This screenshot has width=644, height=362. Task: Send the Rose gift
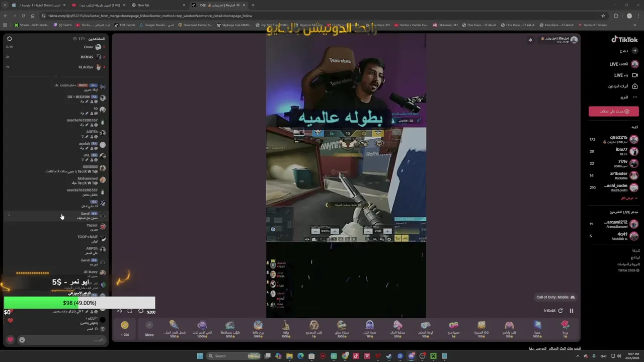pyautogui.click(x=565, y=328)
